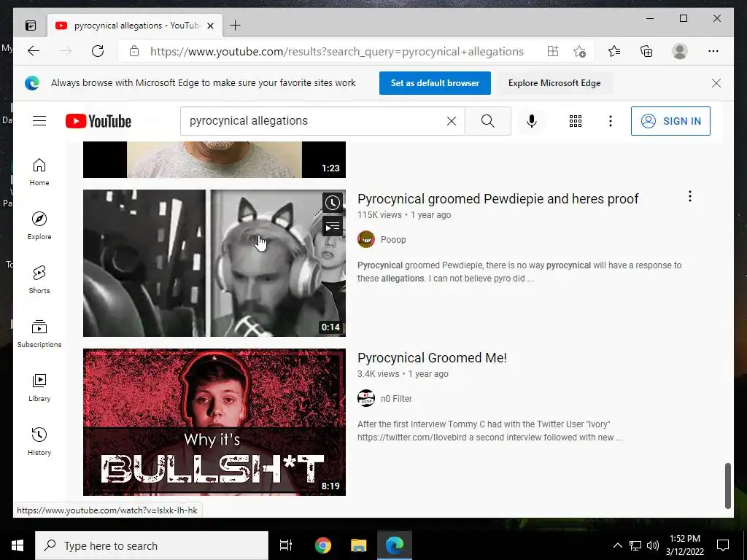The height and width of the screenshot is (560, 747).
Task: Click Add to queue icon on thumbnail
Action: coord(333,226)
